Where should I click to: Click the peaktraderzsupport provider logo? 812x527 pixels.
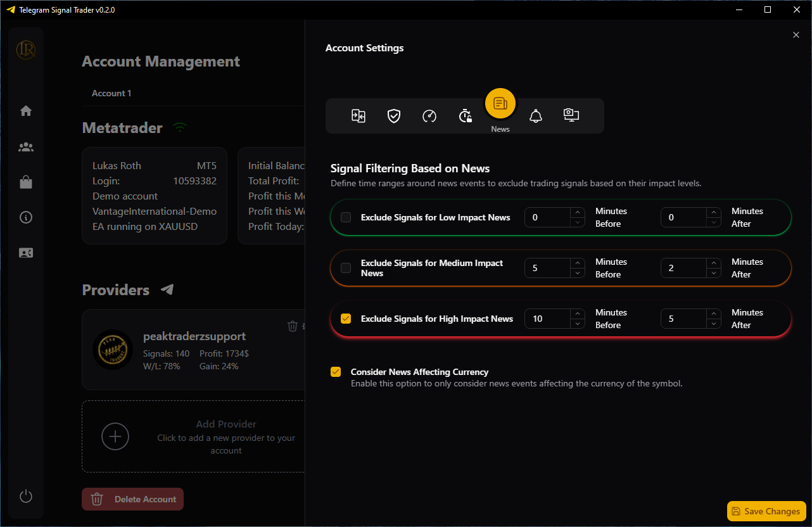click(113, 350)
